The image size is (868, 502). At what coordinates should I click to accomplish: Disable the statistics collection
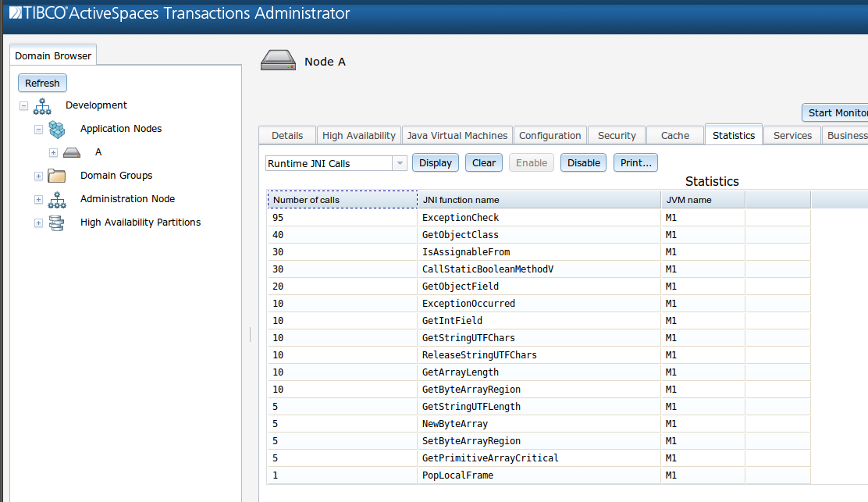click(582, 162)
